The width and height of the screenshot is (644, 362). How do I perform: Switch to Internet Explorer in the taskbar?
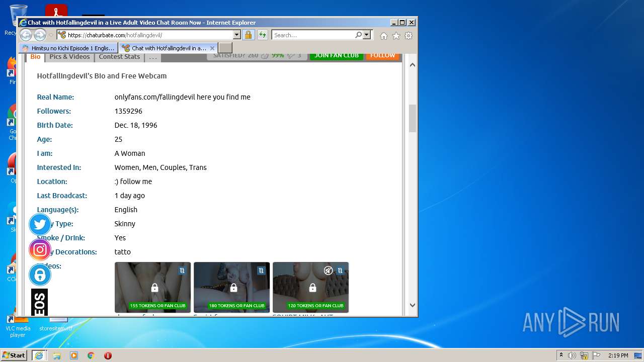[x=39, y=355]
